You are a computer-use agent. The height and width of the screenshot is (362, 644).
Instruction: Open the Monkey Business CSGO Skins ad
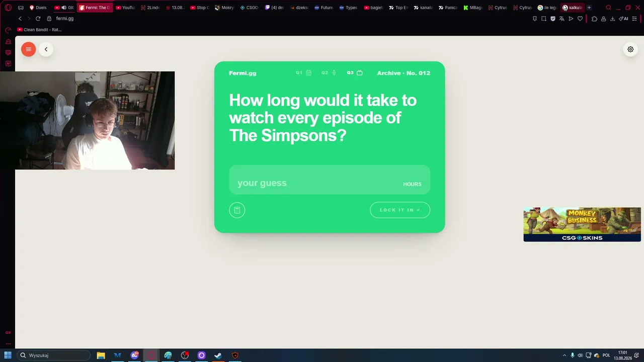(582, 224)
